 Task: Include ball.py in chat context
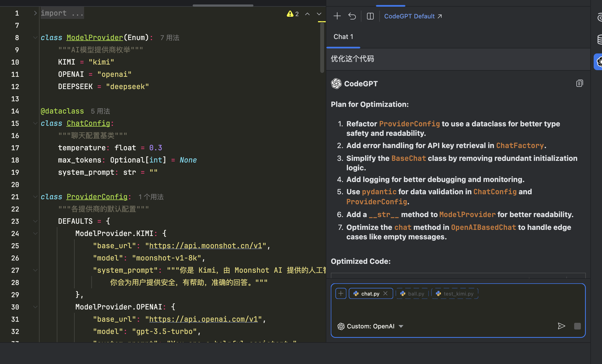(412, 294)
